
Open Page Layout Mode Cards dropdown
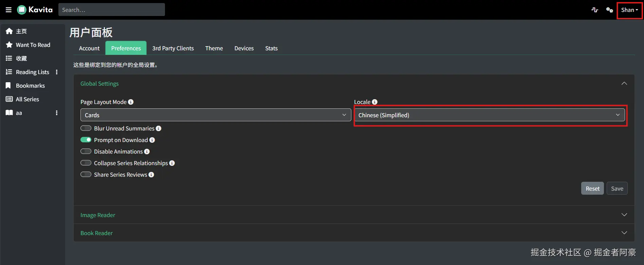[x=216, y=115]
